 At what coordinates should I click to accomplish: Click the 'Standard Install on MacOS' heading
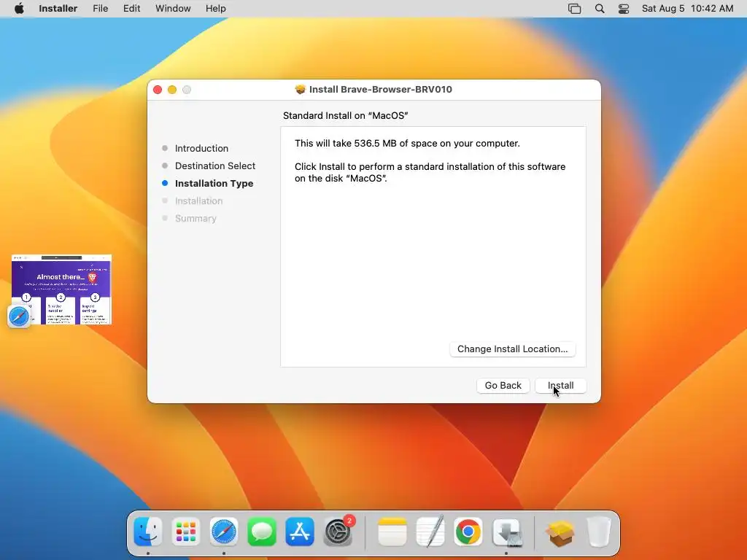(x=345, y=115)
